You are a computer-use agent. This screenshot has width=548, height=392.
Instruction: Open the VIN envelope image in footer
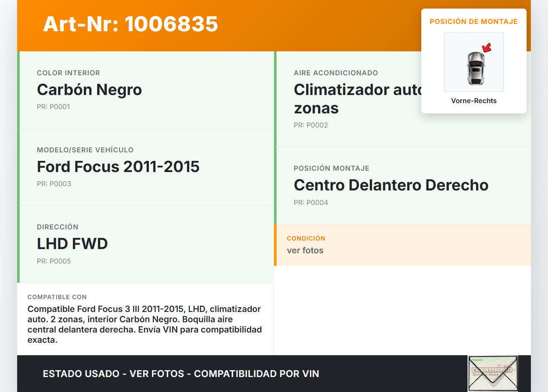[x=493, y=373]
